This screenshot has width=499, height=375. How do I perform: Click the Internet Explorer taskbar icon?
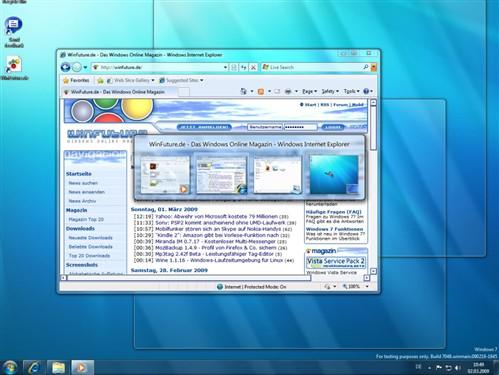(34, 367)
